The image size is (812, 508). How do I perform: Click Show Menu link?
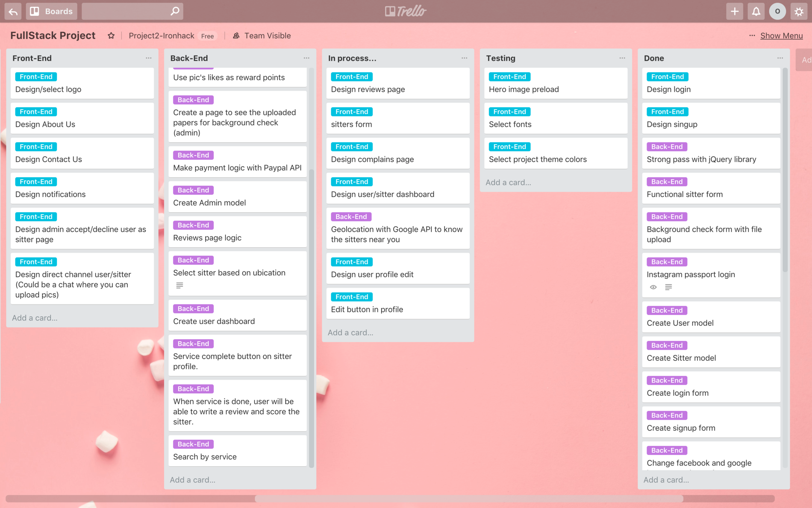coord(781,36)
